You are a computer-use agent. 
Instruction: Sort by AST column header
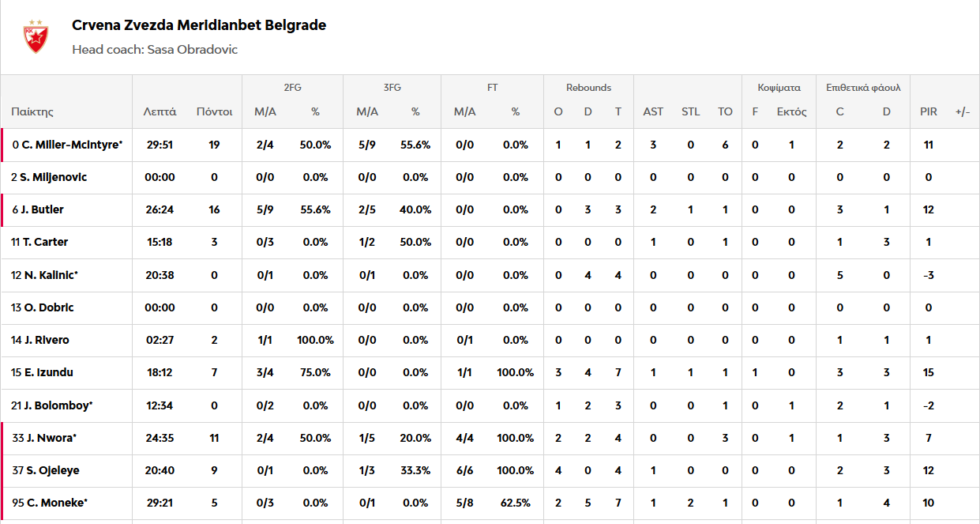(653, 111)
